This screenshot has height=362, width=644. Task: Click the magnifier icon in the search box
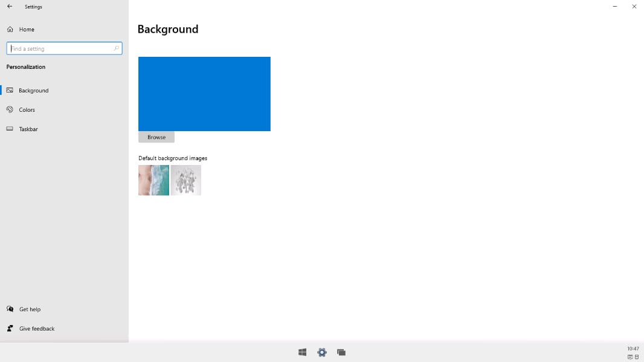pos(117,48)
